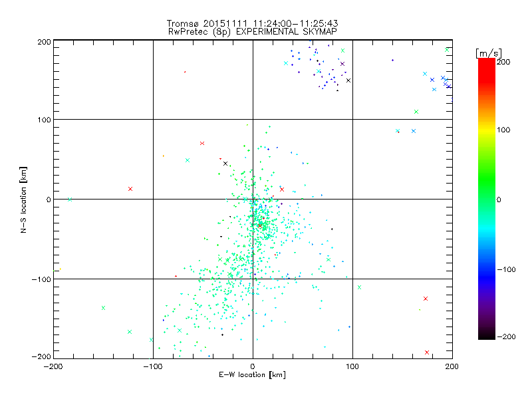Click the title line 'Tromsø 20151111 11:24:00-11:25:43'
532x399 pixels.
coord(252,23)
